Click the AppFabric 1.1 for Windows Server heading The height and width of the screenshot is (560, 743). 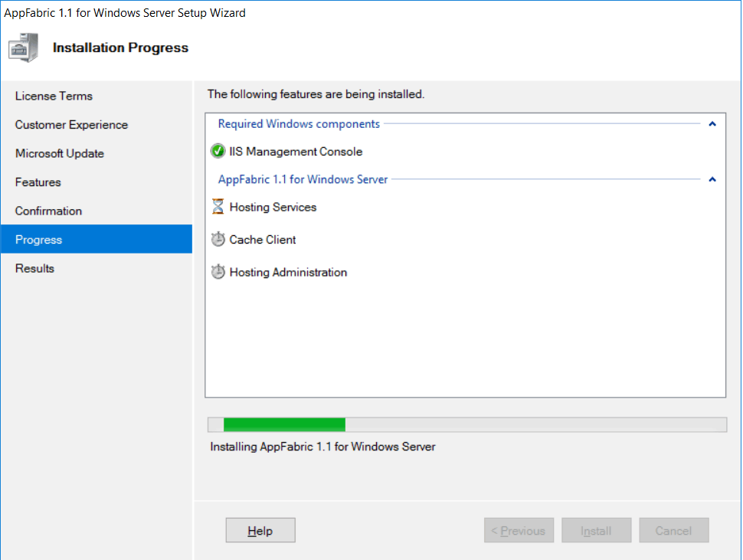[303, 179]
